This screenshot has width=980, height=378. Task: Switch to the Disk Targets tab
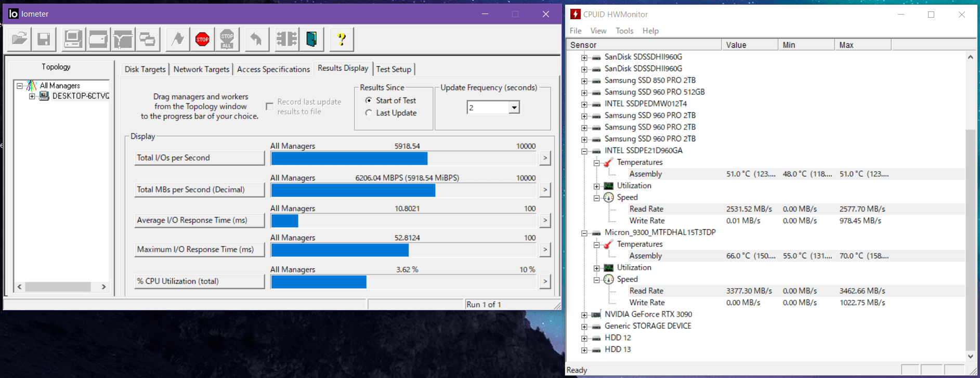tap(145, 69)
